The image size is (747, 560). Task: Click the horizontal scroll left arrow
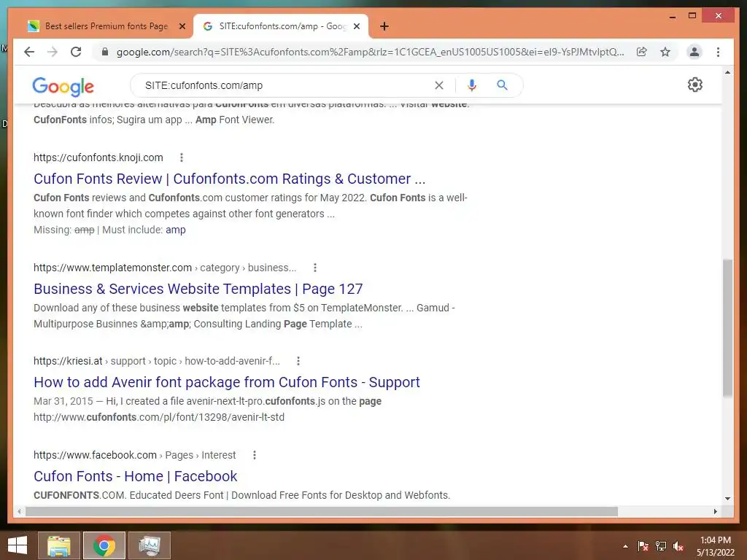[x=19, y=511]
